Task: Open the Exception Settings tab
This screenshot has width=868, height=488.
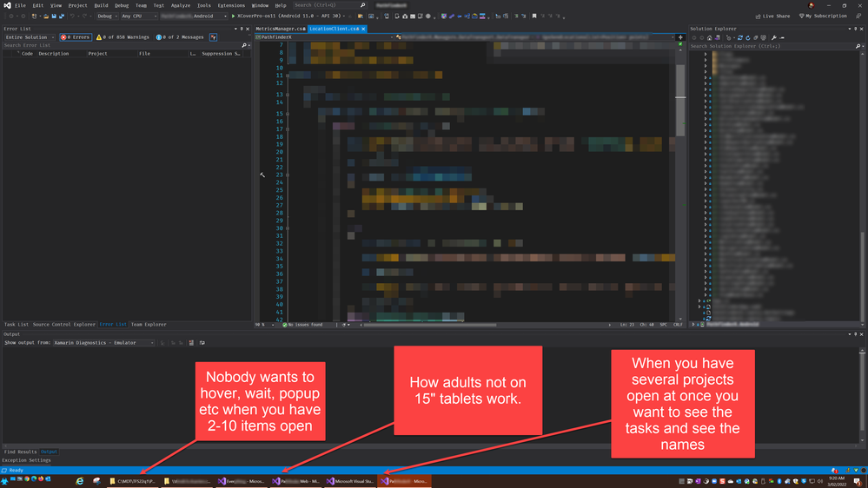Action: tap(27, 460)
